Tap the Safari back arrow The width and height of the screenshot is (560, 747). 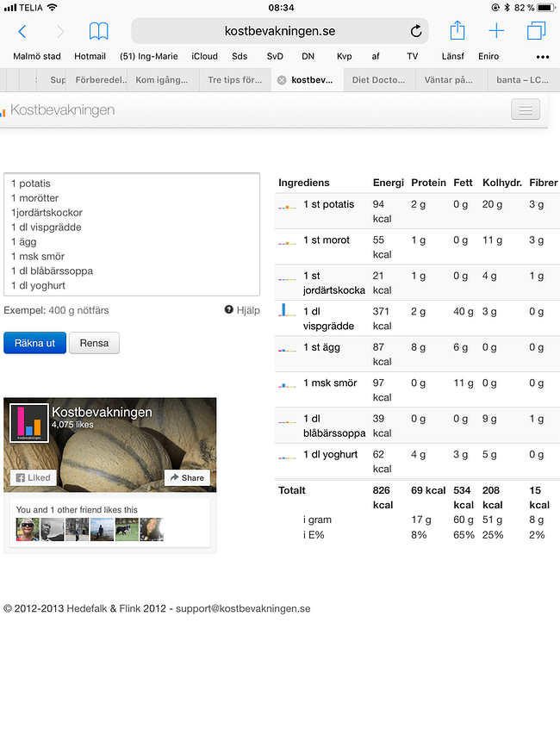22,32
